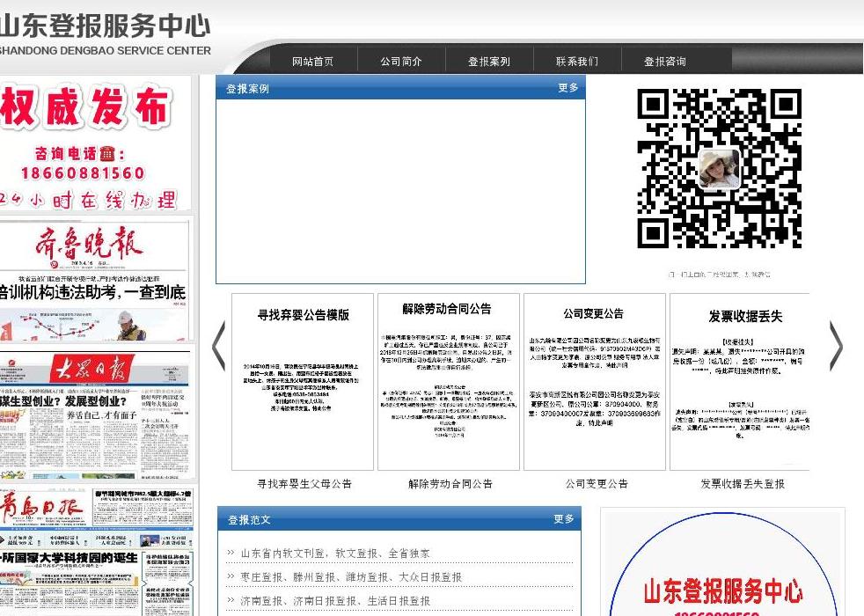Click the 权威发布 phone banner
The image size is (864, 616).
click(x=95, y=143)
